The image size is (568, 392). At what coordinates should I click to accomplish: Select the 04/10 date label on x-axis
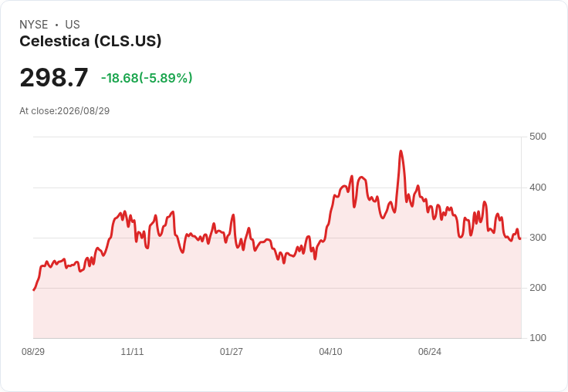pos(330,351)
